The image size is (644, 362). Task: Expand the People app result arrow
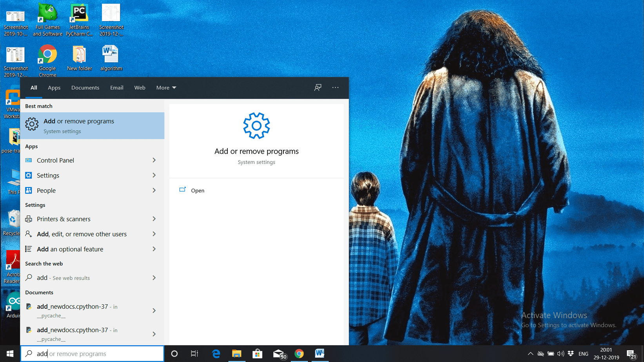pyautogui.click(x=154, y=190)
